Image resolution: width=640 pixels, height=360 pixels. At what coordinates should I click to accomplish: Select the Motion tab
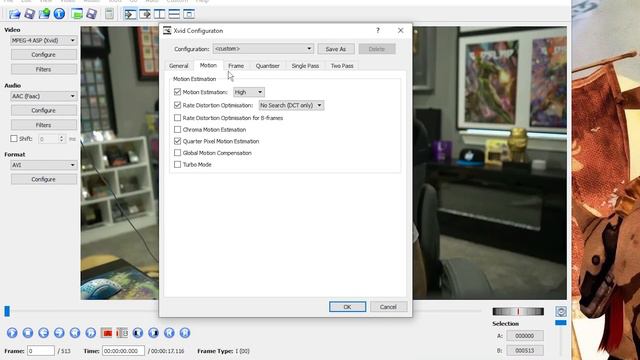pos(208,65)
